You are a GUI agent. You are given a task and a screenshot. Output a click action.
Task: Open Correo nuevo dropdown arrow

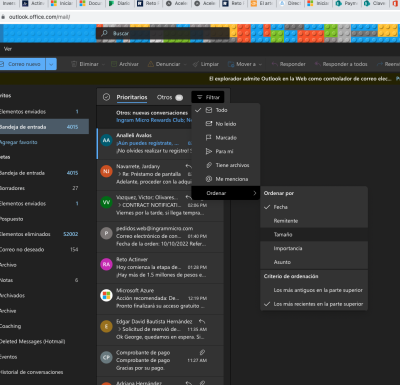click(x=51, y=64)
